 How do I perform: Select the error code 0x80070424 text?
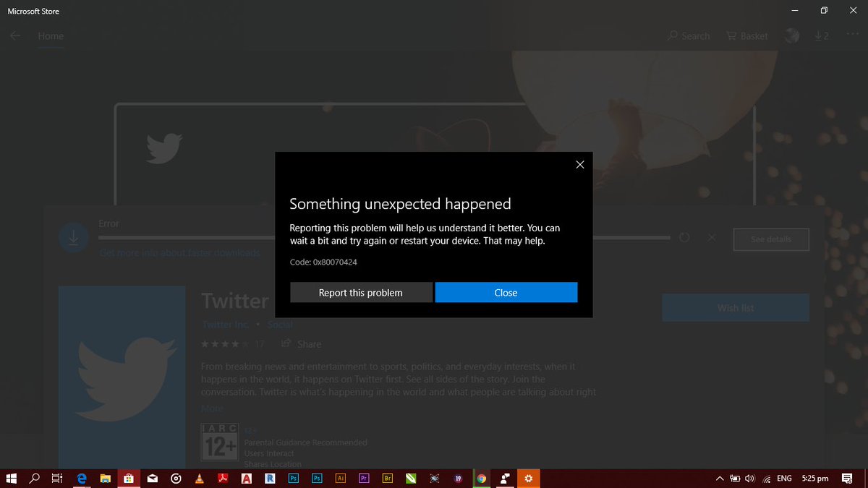(335, 262)
